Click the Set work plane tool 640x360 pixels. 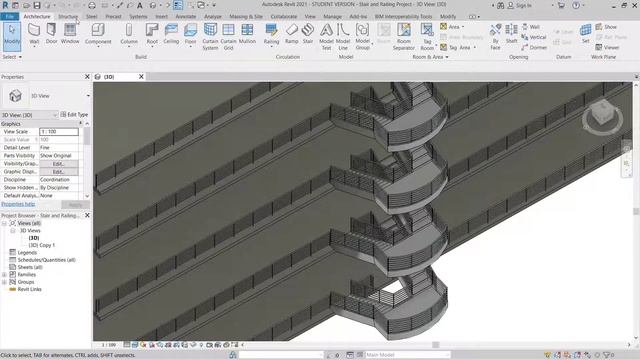pos(585,33)
